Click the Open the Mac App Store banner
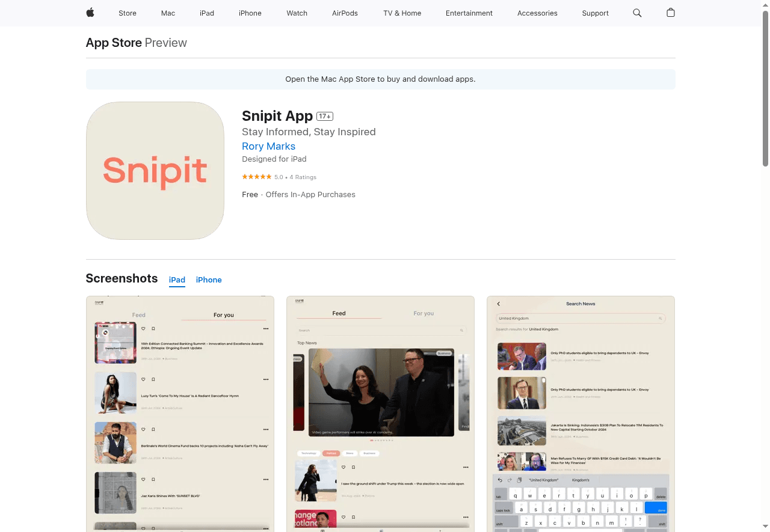Screen dimensions: 770x532 click(380, 79)
